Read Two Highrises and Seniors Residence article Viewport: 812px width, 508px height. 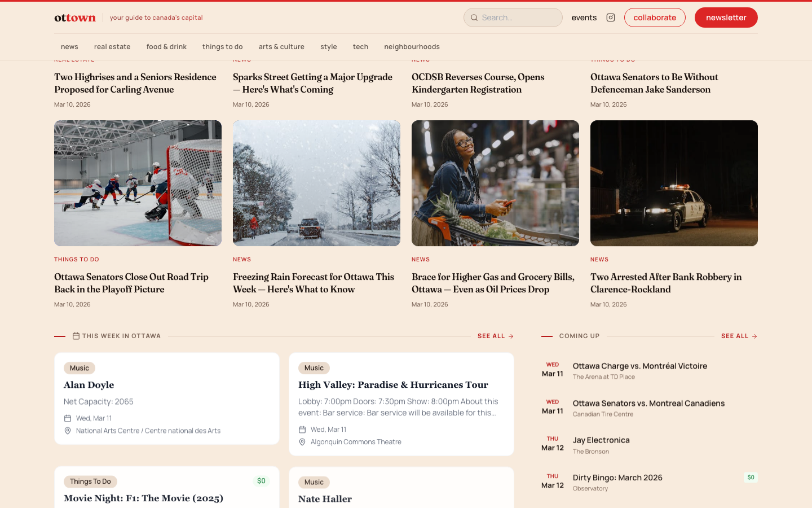(135, 83)
